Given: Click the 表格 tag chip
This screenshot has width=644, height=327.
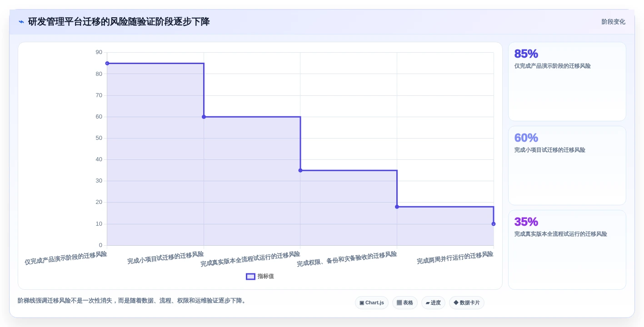Looking at the screenshot, I should click(x=405, y=302).
